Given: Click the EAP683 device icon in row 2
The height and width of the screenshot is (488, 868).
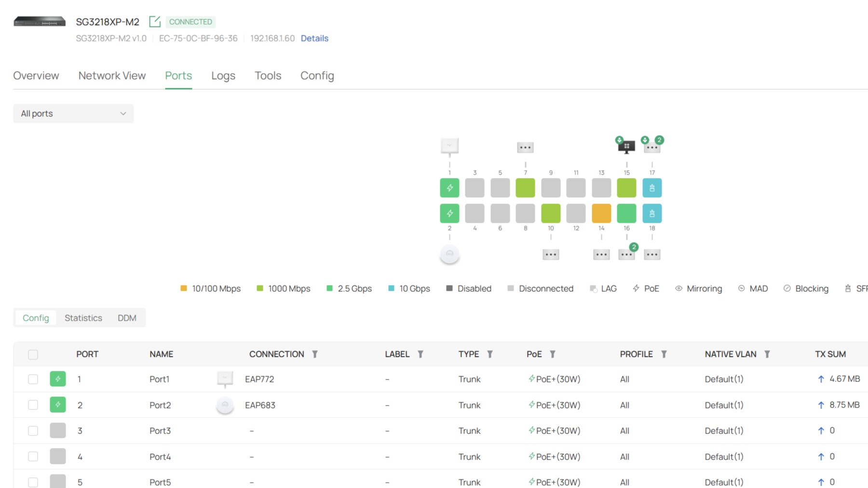Looking at the screenshot, I should 225,405.
